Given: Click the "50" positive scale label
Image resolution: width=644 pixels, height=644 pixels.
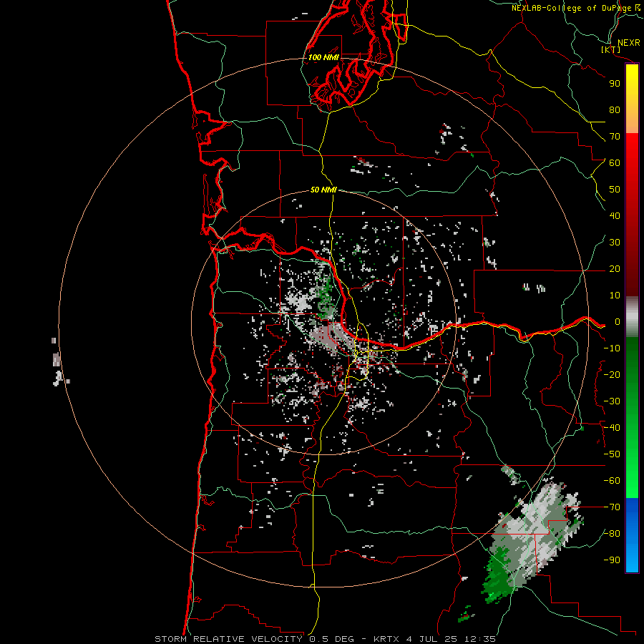Looking at the screenshot, I should [615, 190].
